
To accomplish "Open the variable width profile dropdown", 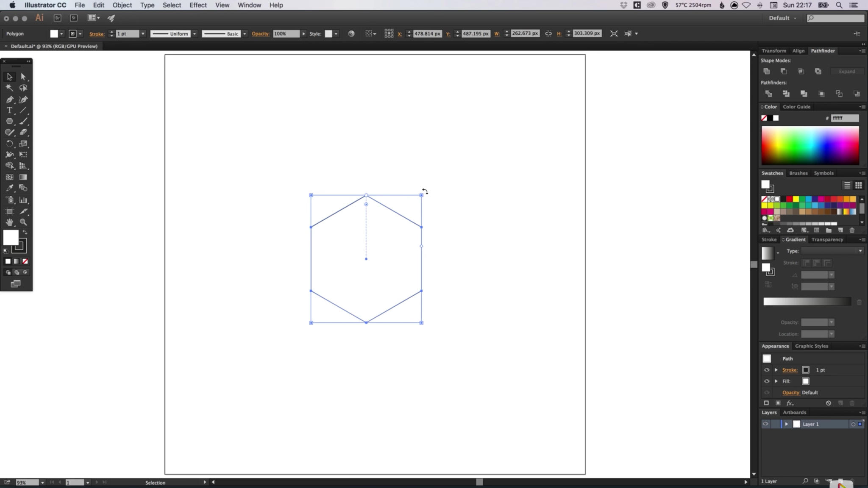I will pos(194,33).
